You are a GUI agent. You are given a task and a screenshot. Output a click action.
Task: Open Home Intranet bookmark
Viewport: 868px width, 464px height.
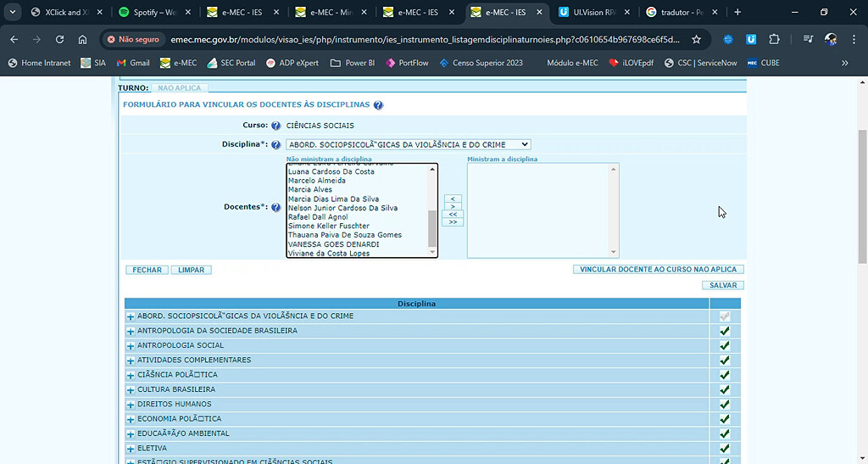click(39, 63)
